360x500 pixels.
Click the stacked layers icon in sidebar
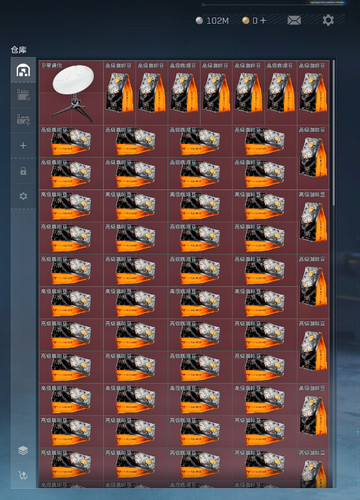click(23, 451)
